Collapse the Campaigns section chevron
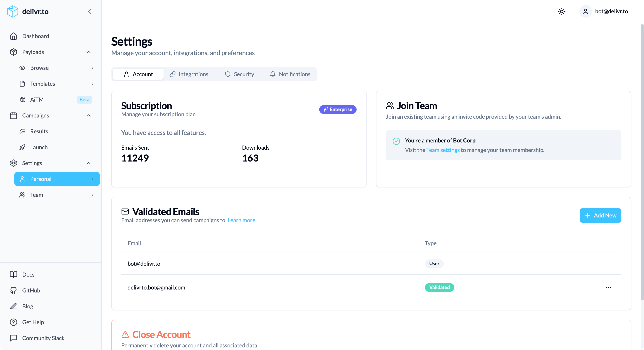This screenshot has width=644, height=350. [x=88, y=116]
